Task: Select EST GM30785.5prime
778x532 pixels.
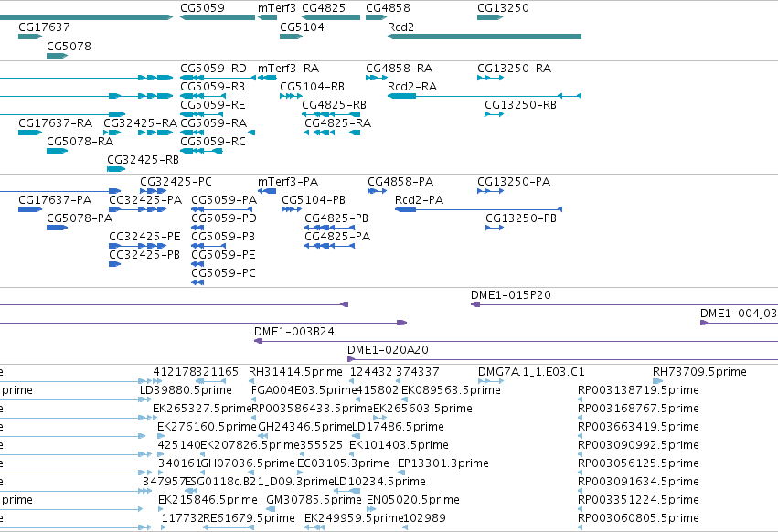Action: [314, 500]
